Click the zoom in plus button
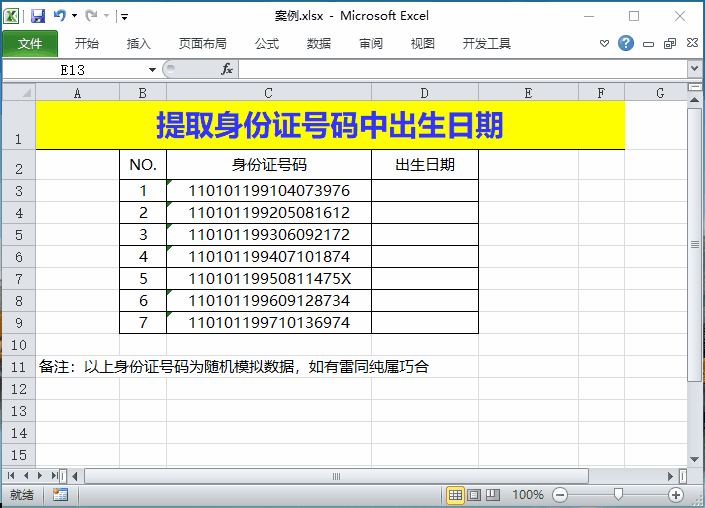The image size is (705, 508). 676,494
